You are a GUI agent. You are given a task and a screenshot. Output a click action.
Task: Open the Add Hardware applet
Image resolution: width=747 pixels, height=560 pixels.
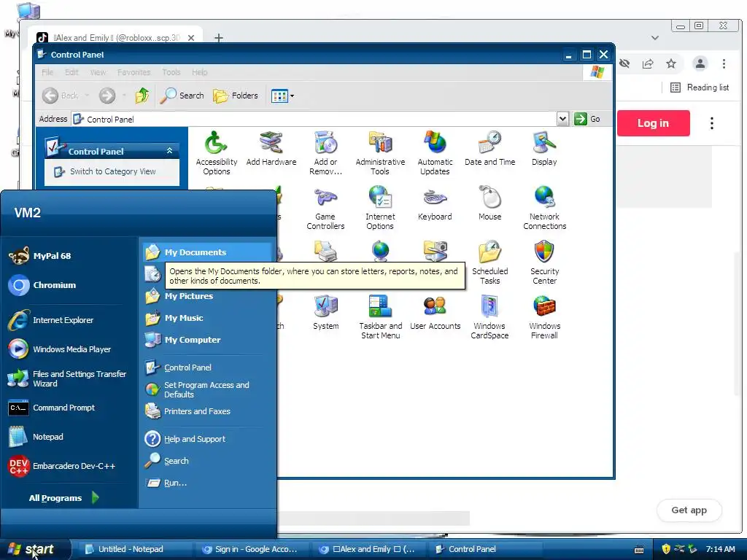(271, 149)
